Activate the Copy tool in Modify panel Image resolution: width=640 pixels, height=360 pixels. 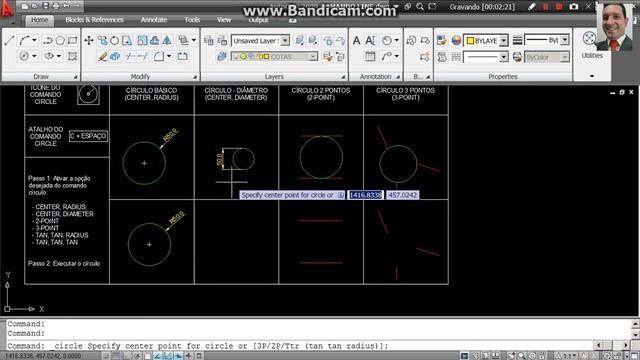click(x=102, y=40)
